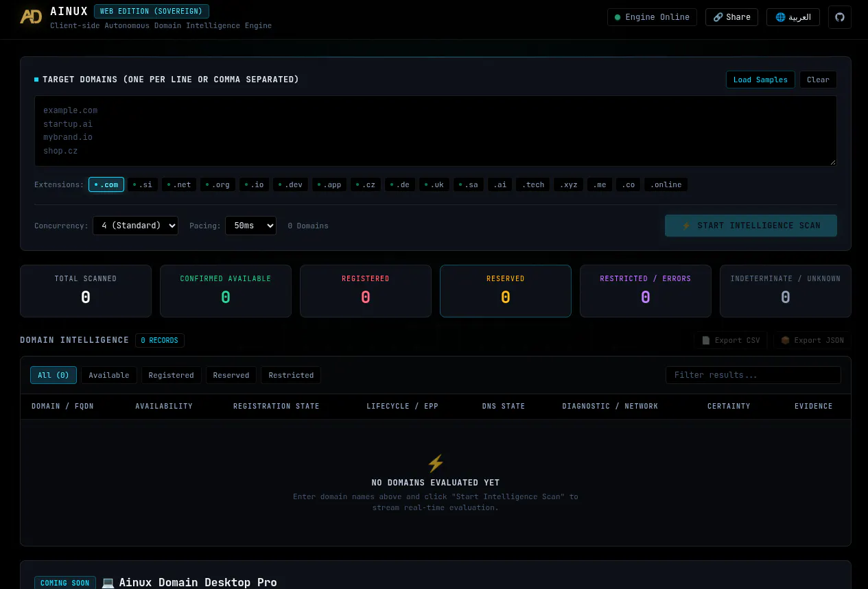Switch language to العربية
The width and height of the screenshot is (868, 589).
793,17
